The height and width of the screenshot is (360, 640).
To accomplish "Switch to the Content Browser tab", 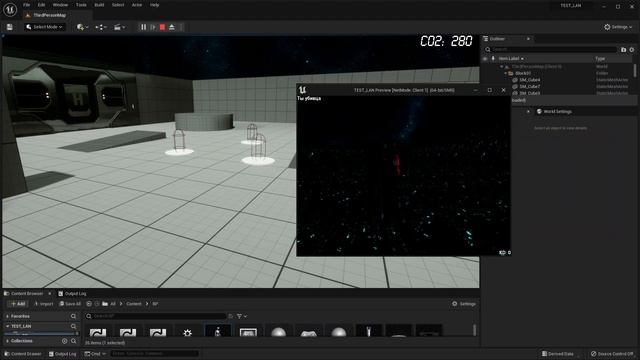I will (x=27, y=293).
